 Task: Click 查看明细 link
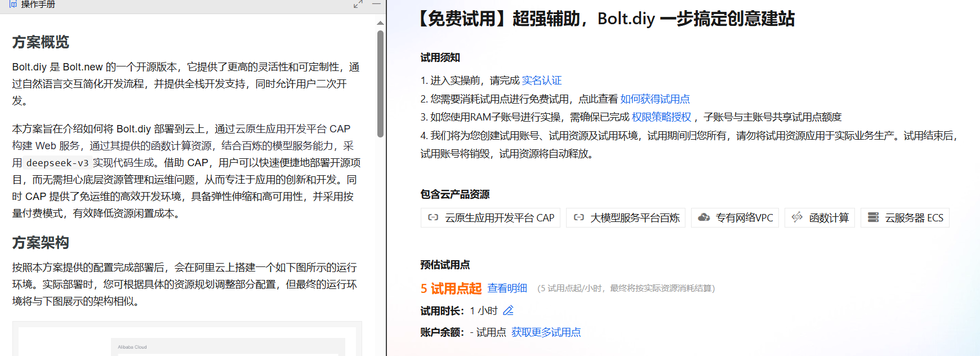(507, 288)
